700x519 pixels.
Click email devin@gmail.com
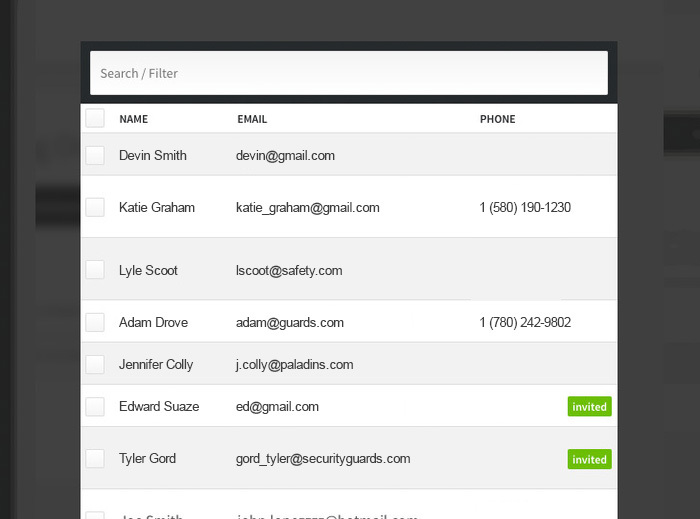click(x=285, y=156)
